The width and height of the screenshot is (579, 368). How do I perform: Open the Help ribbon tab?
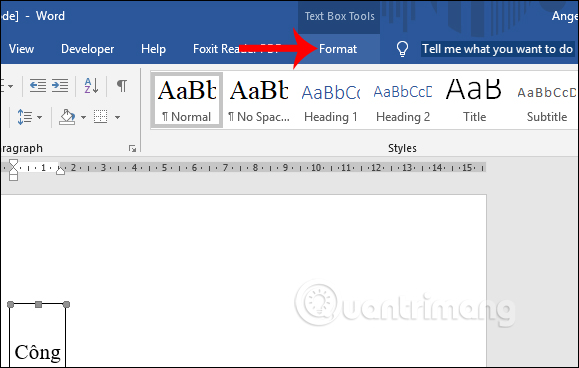153,49
